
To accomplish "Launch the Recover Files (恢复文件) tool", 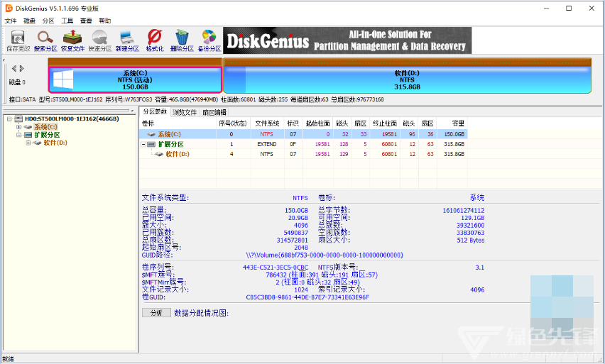I will tap(72, 41).
